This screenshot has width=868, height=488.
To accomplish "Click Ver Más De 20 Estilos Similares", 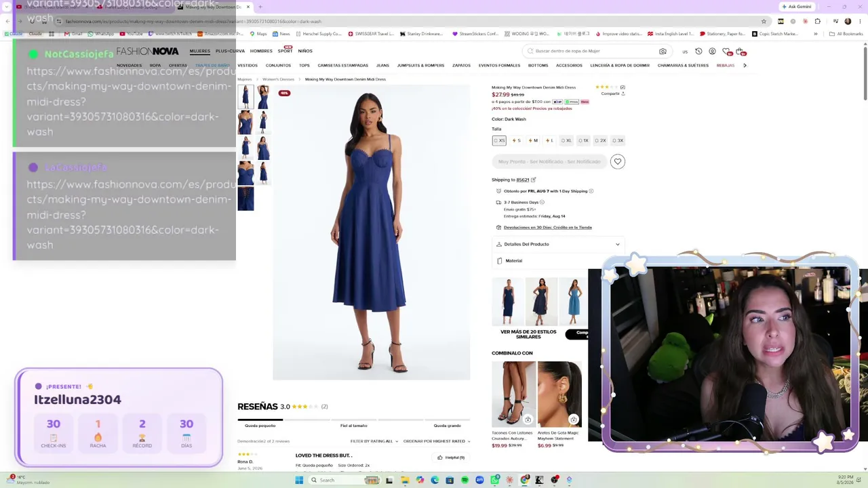I will tap(528, 334).
